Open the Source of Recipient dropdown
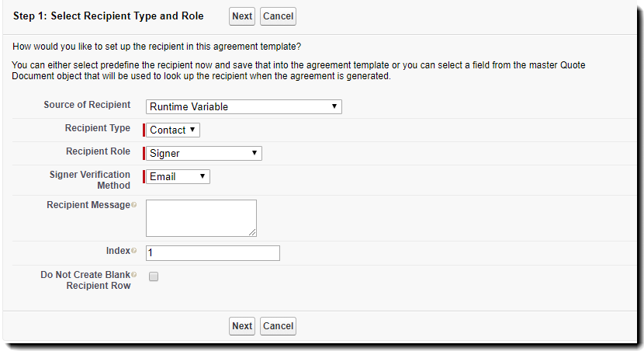The image size is (644, 351). click(244, 106)
